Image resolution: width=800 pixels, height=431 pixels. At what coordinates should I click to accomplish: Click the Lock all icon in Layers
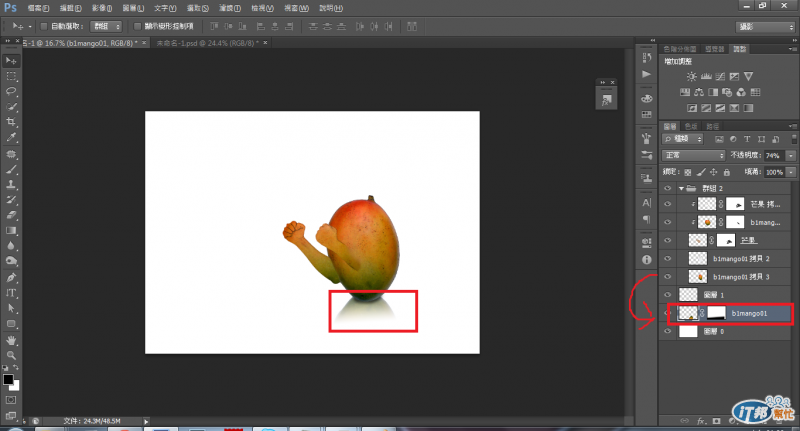tap(727, 172)
